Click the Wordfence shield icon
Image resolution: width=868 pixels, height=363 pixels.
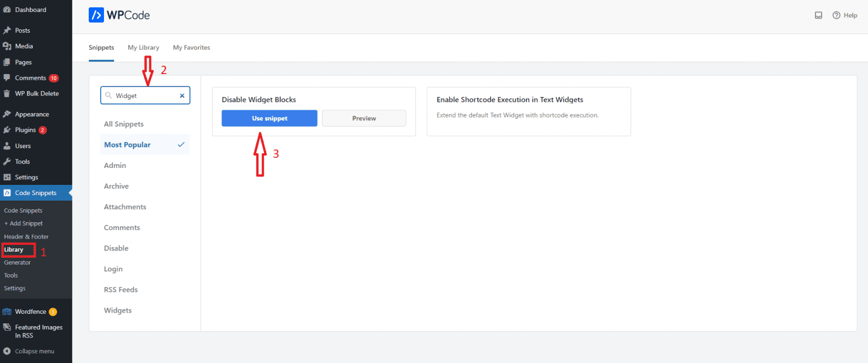7,312
